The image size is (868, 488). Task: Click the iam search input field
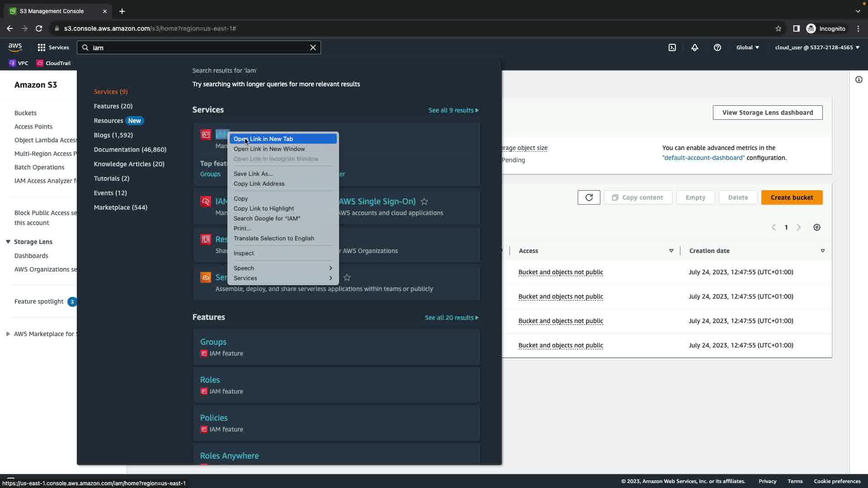(x=199, y=47)
